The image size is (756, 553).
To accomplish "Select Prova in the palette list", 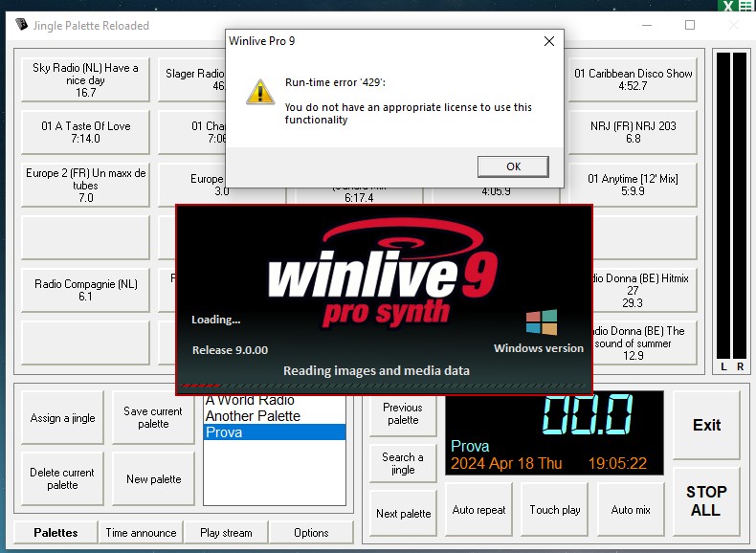I will coord(275,432).
